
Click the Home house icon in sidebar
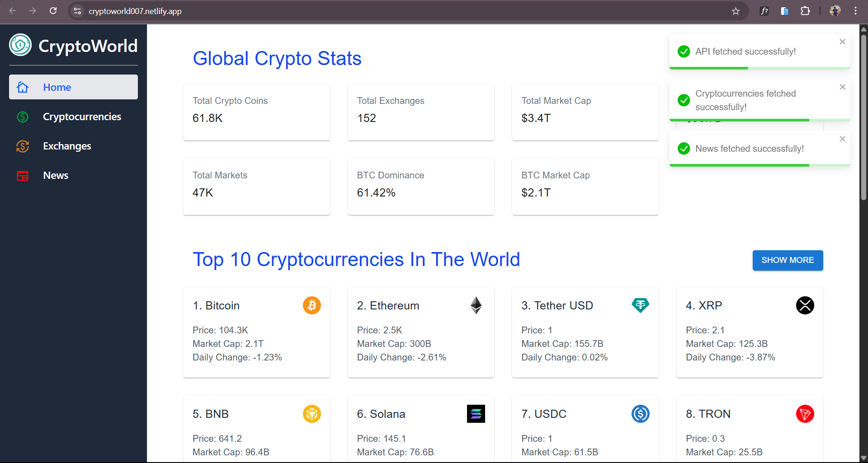[23, 87]
